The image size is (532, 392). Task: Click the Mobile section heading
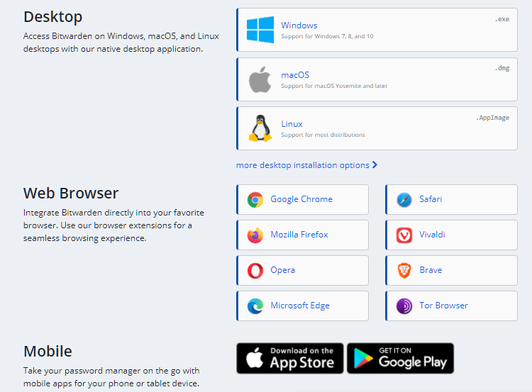[x=48, y=352]
